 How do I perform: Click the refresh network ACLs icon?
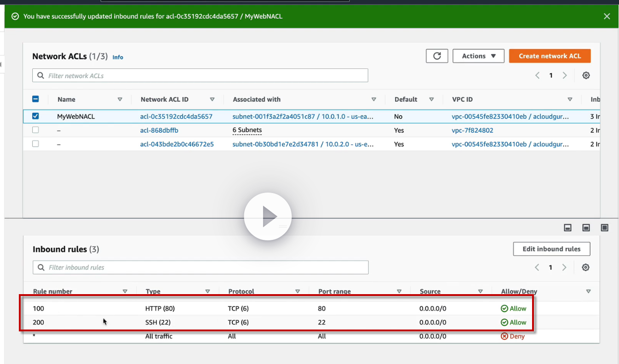pyautogui.click(x=437, y=56)
